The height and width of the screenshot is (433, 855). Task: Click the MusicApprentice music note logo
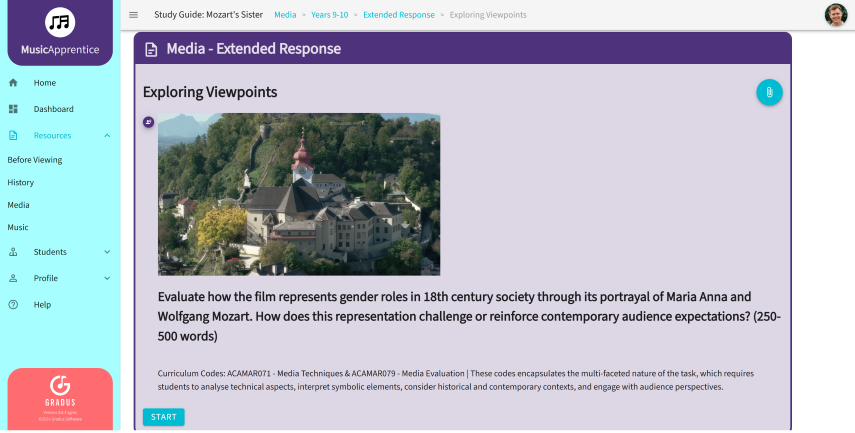pyautogui.click(x=60, y=22)
